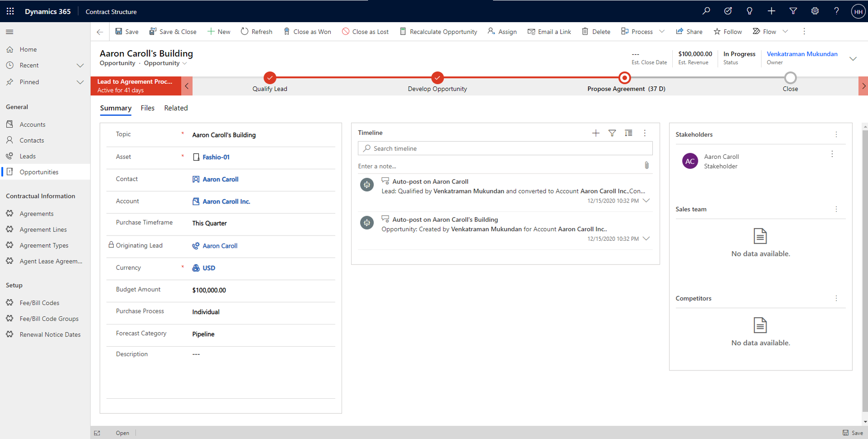
Task: Switch to the Summary tab
Action: (x=115, y=108)
